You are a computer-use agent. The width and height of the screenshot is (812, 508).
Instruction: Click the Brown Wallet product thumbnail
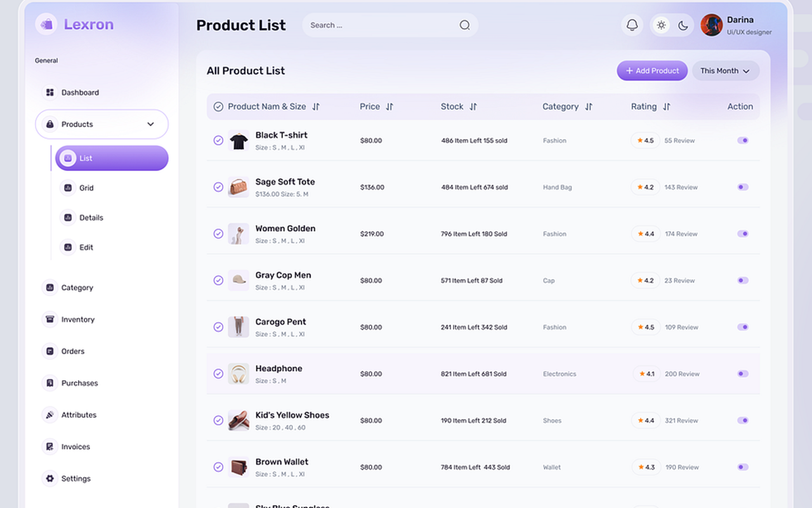click(239, 467)
